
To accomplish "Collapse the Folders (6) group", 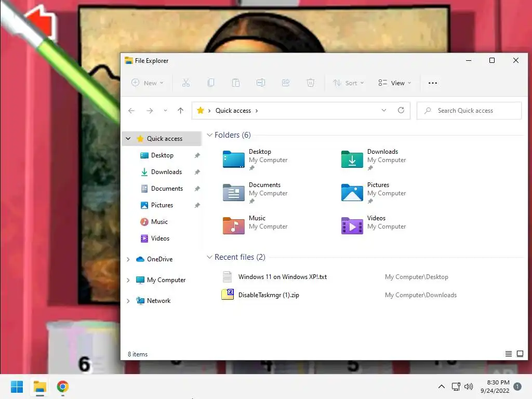I will [x=210, y=135].
